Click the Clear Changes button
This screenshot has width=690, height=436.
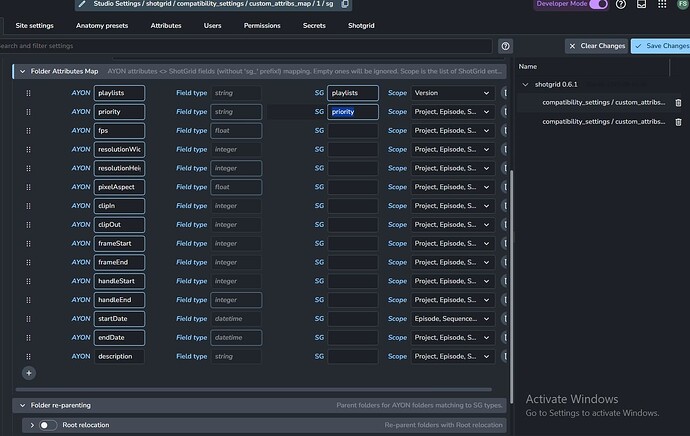click(596, 46)
